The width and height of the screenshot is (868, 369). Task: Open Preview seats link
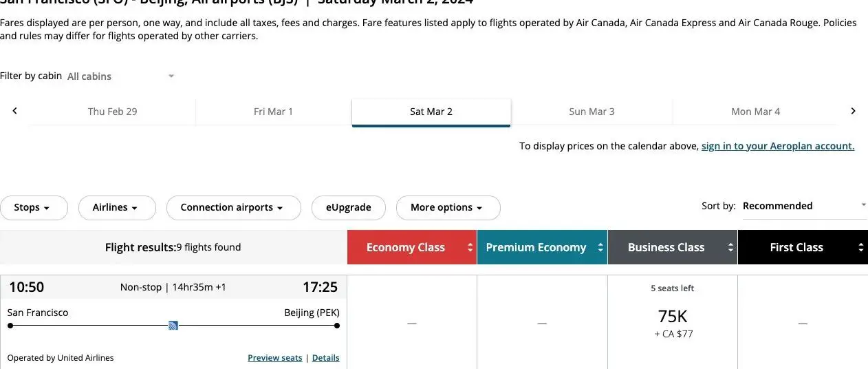(274, 358)
